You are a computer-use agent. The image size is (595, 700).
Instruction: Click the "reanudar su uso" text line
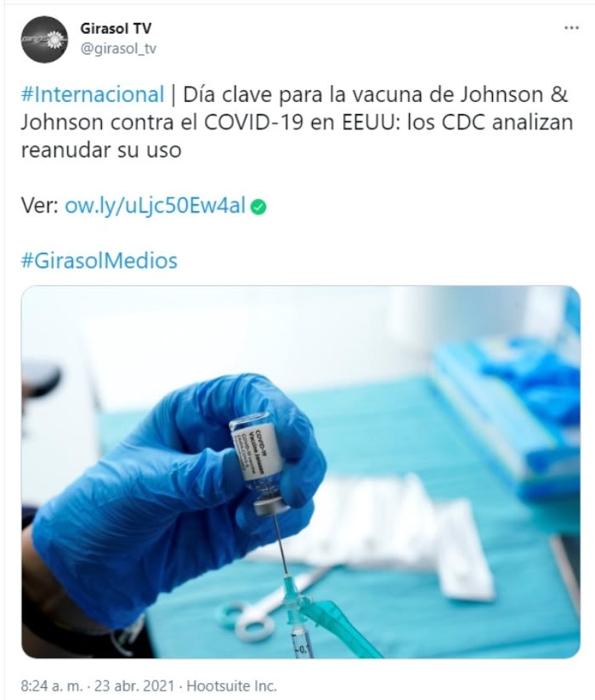(x=101, y=150)
